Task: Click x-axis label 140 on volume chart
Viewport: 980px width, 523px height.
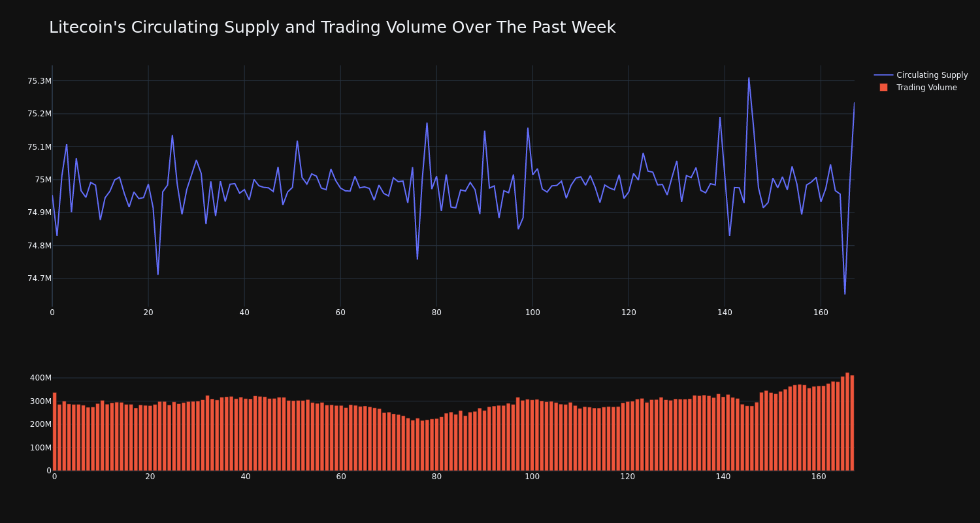Action: (723, 477)
